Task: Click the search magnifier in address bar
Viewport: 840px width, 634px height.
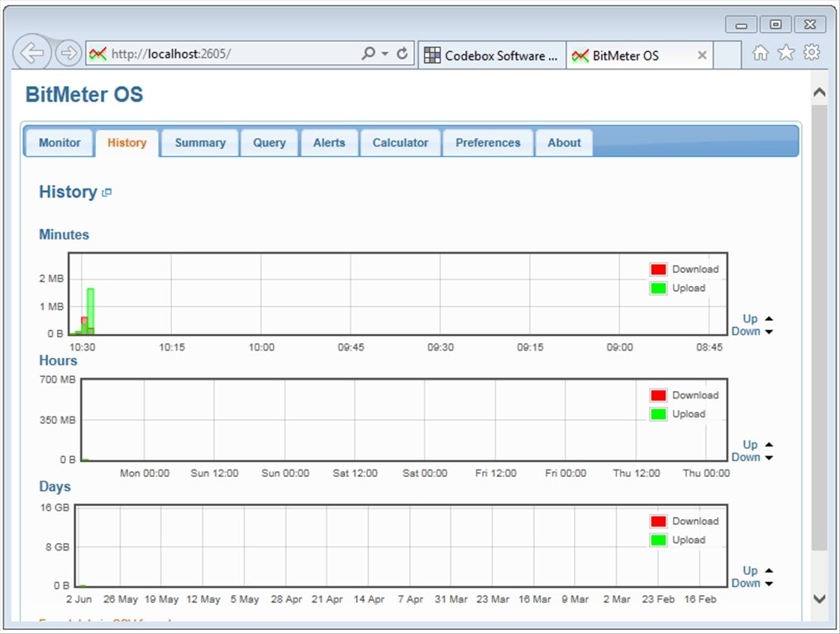Action: [368, 53]
